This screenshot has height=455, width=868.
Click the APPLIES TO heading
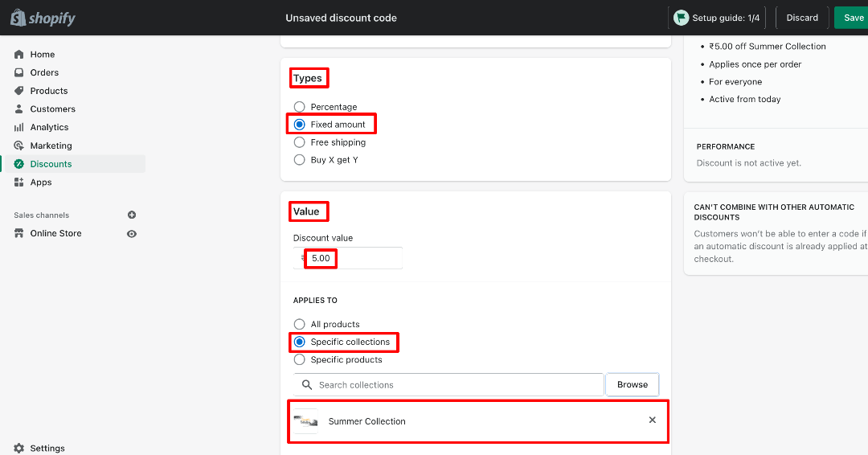(315, 301)
